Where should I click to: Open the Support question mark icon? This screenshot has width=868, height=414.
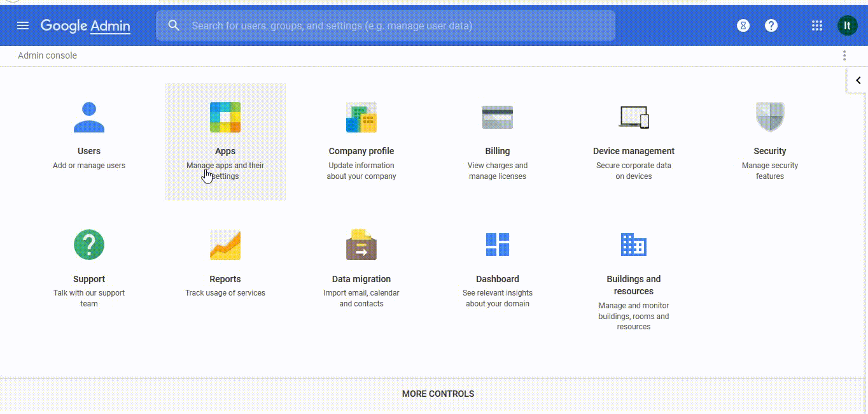(89, 245)
